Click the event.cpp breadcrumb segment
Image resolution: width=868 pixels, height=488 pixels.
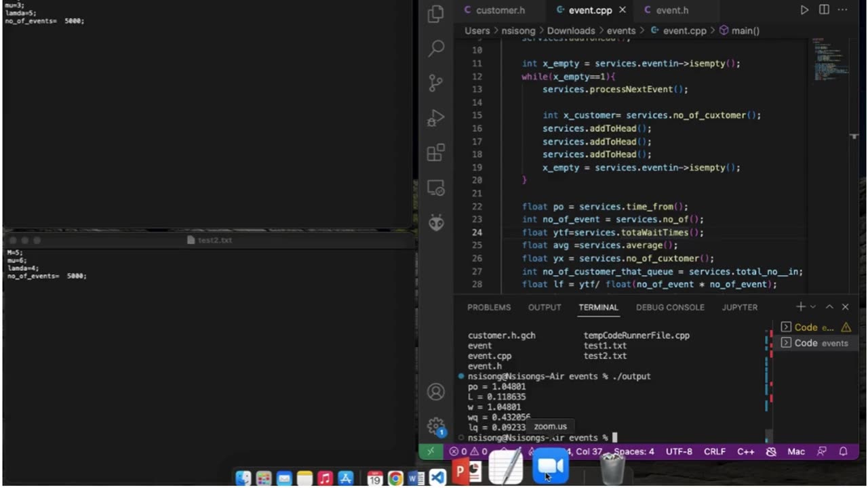678,30
